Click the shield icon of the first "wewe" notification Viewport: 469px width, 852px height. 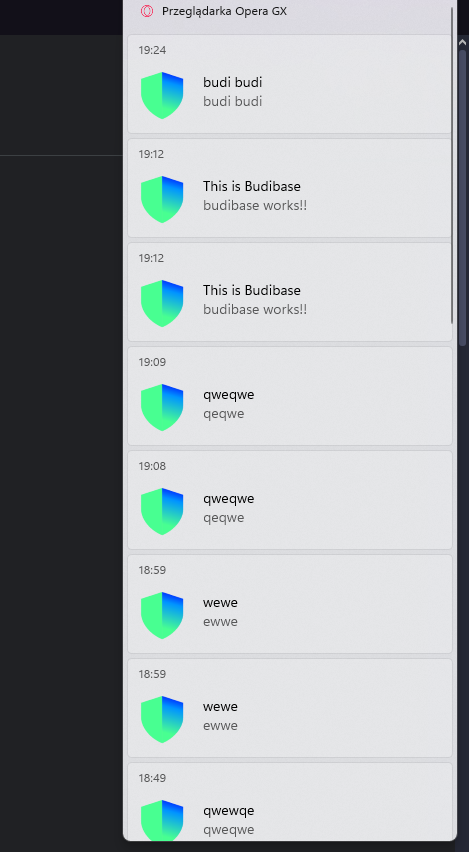tap(162, 615)
